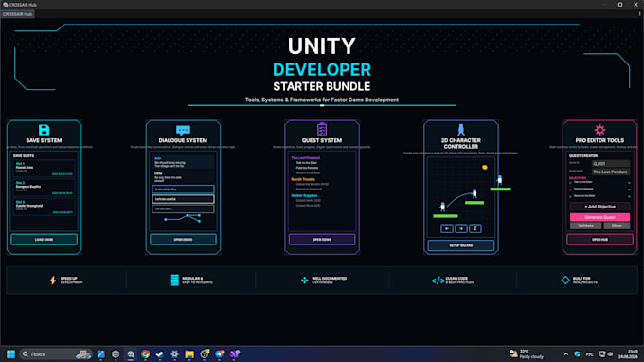Image resolution: width=644 pixels, height=362 pixels.
Task: Check the Return to the Elder objective checkbox
Action: 570,196
